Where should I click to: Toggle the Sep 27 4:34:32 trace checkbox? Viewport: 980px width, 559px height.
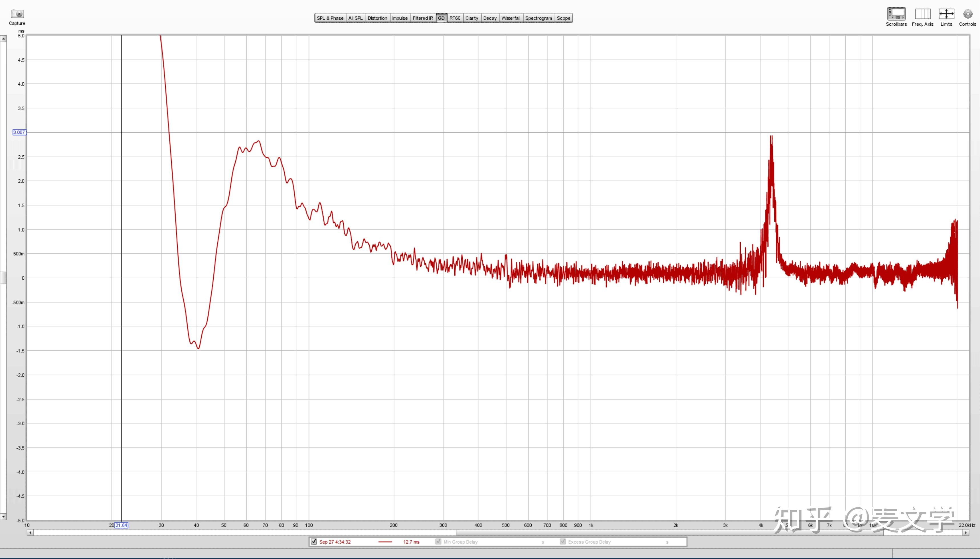click(x=314, y=541)
